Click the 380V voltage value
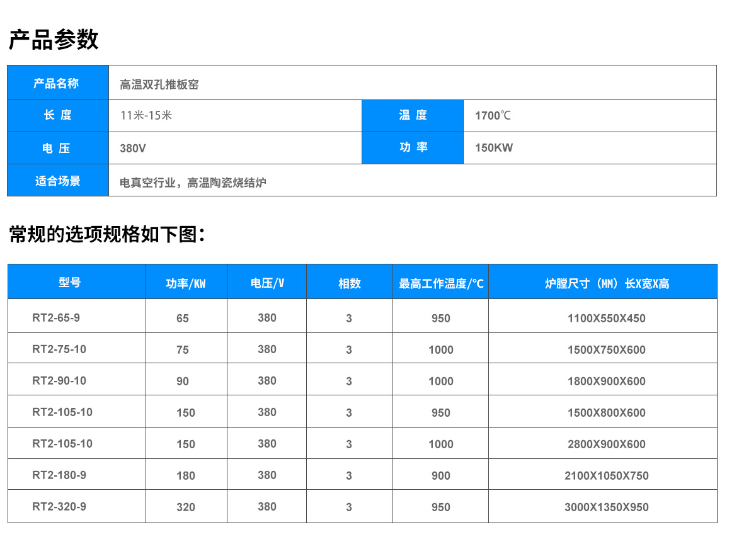 tap(133, 149)
